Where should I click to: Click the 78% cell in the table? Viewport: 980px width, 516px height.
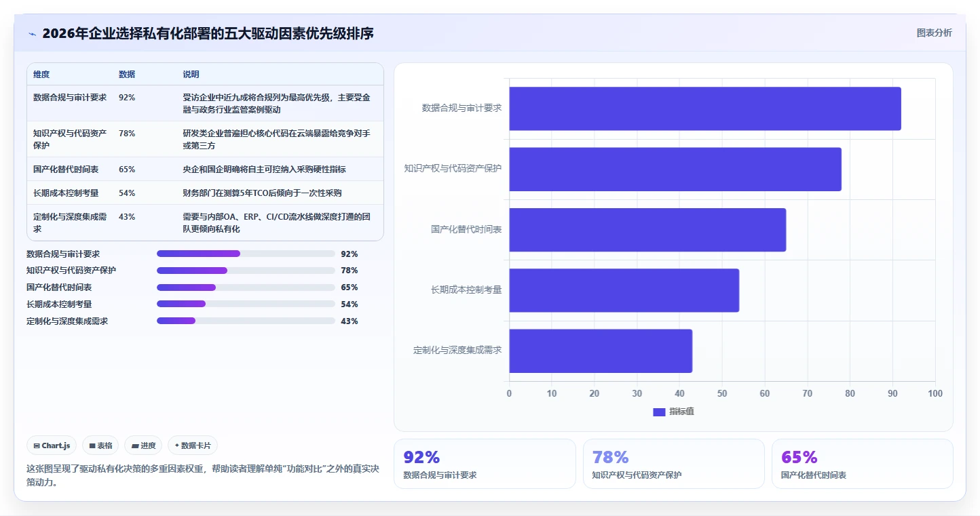(x=127, y=134)
